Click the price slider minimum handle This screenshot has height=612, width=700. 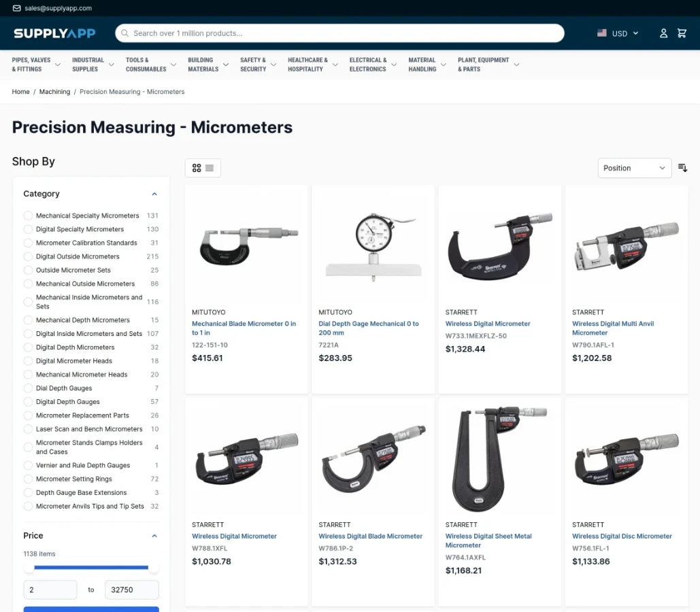tap(29, 568)
